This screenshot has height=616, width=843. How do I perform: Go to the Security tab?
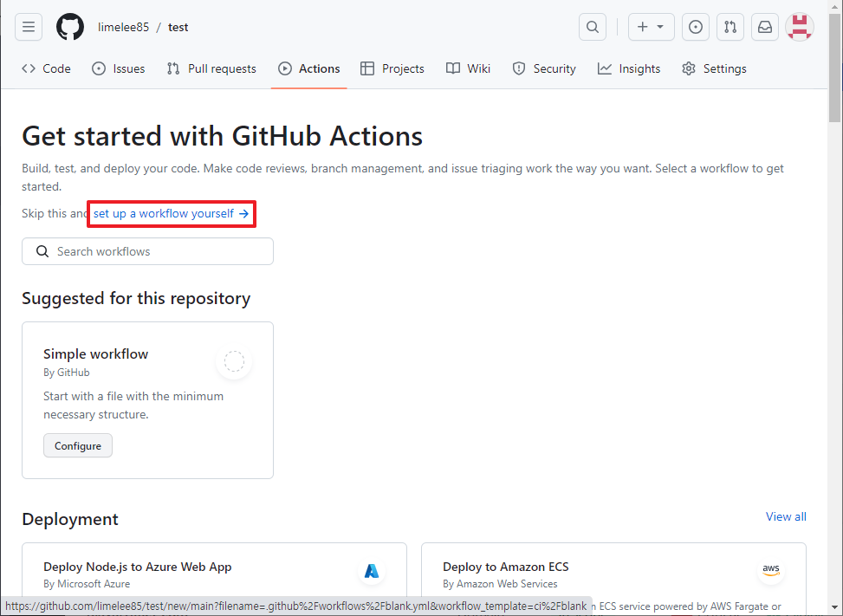tap(544, 68)
